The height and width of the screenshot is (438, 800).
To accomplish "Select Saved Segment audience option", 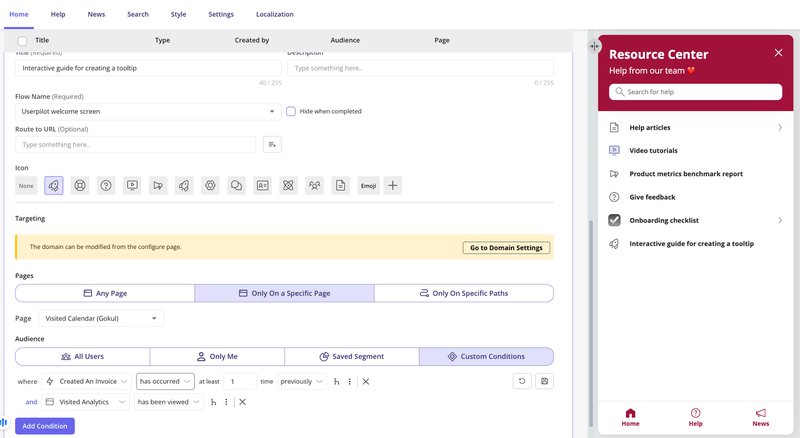I will (352, 356).
